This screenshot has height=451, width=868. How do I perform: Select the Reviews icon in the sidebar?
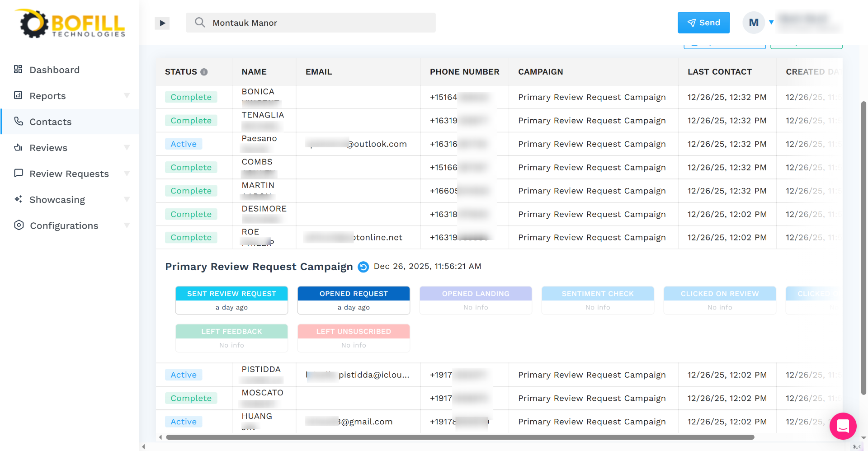(x=18, y=147)
